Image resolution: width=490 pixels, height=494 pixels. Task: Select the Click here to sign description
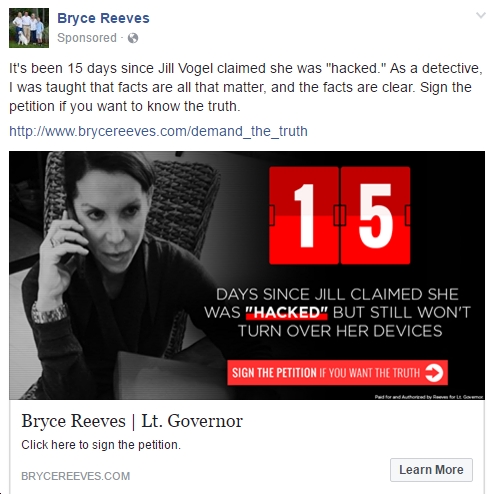[x=101, y=445]
